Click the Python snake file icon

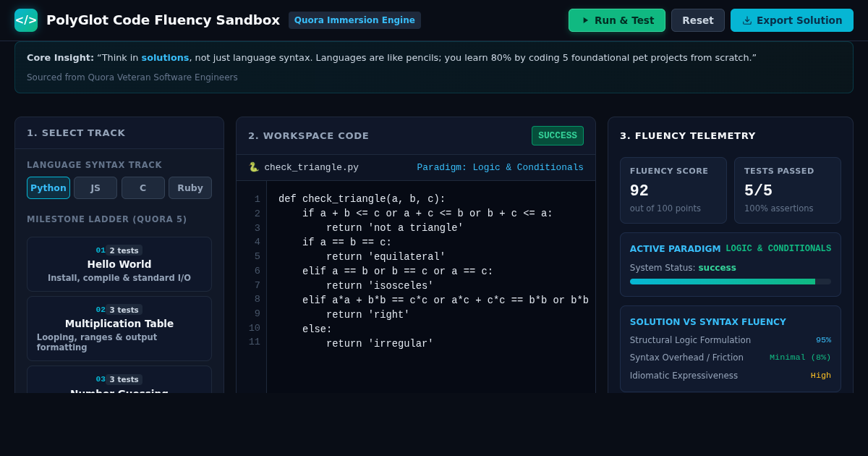click(254, 167)
